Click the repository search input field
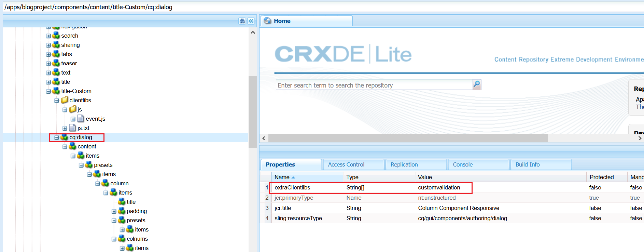This screenshot has width=644, height=252. click(374, 85)
